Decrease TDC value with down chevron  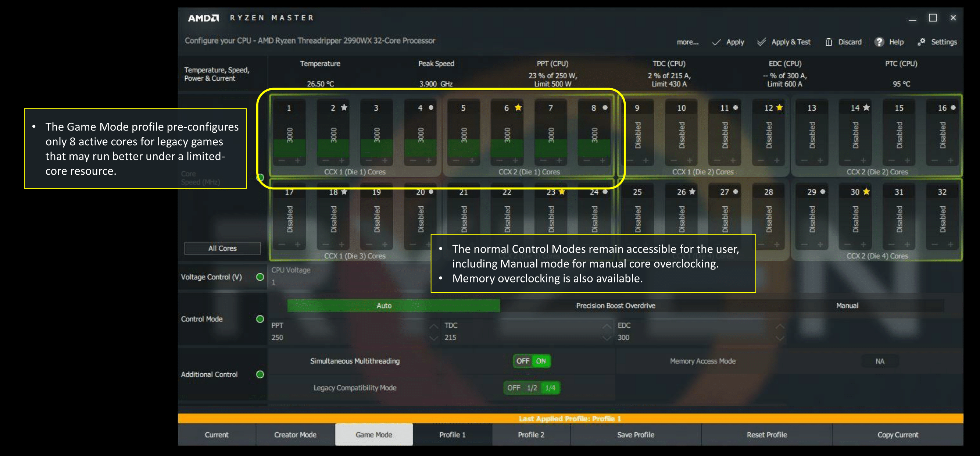[607, 338]
